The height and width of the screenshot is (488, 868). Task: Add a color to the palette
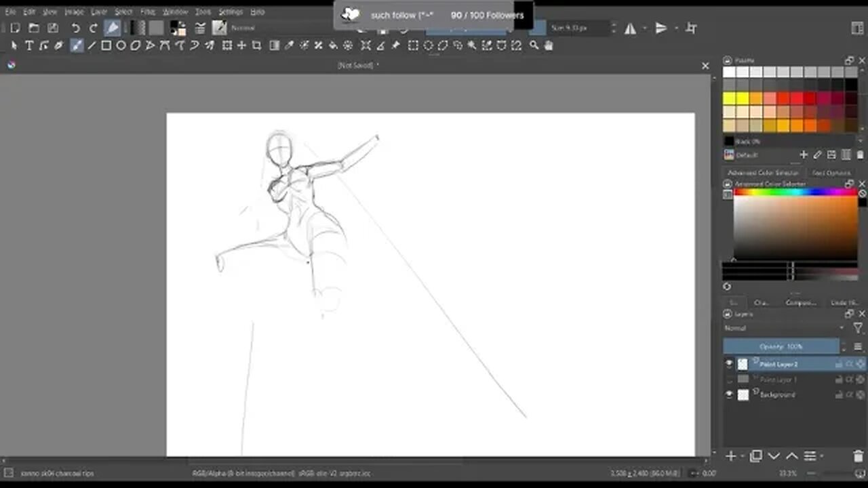804,155
